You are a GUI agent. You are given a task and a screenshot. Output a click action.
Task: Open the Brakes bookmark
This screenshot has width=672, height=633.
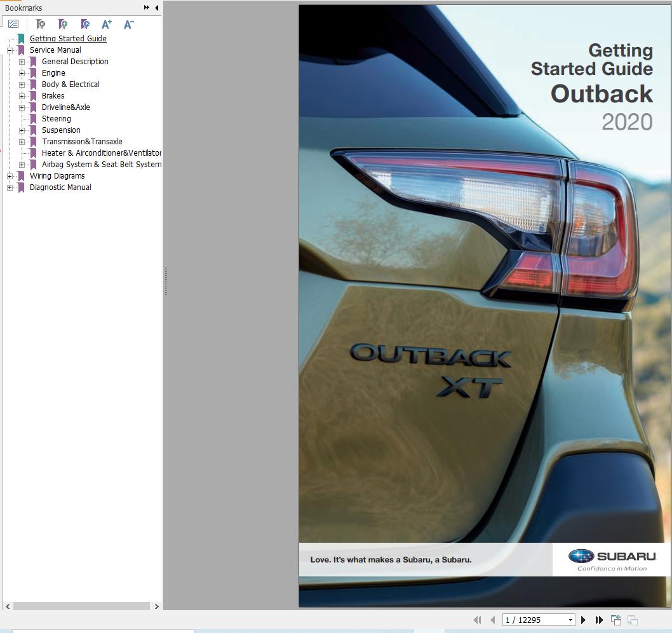[x=53, y=95]
